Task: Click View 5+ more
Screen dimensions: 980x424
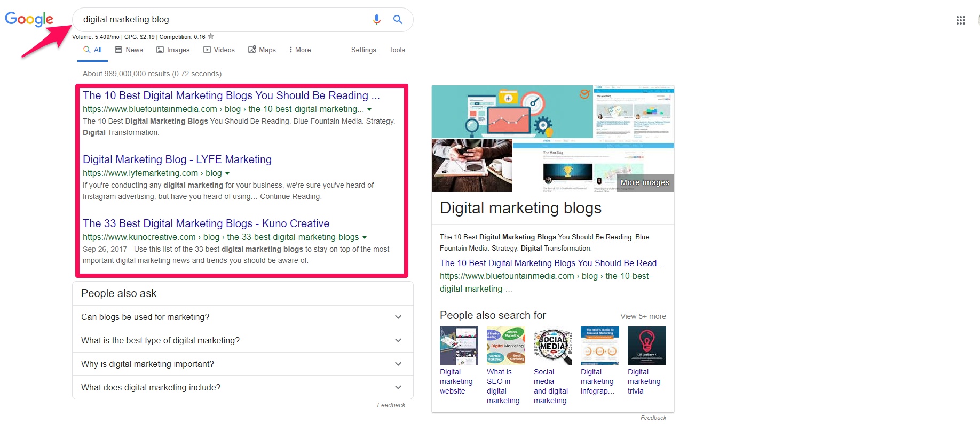Action: (643, 316)
